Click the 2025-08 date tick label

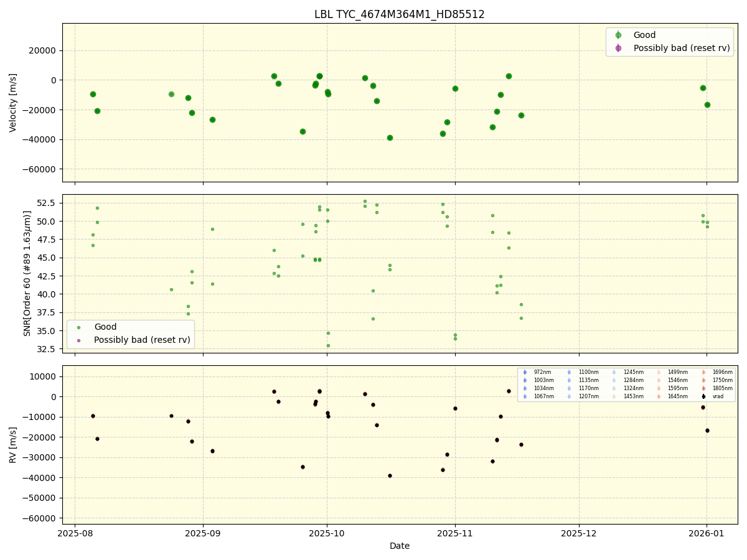(x=75, y=533)
